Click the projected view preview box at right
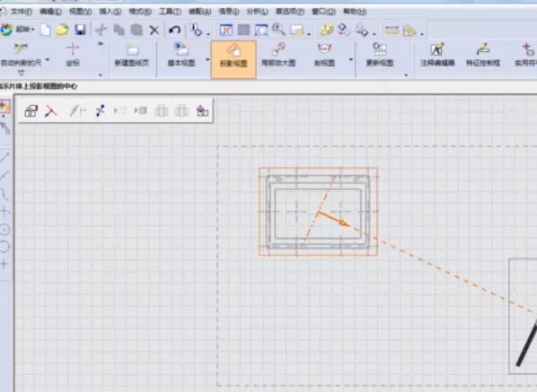 (x=523, y=316)
